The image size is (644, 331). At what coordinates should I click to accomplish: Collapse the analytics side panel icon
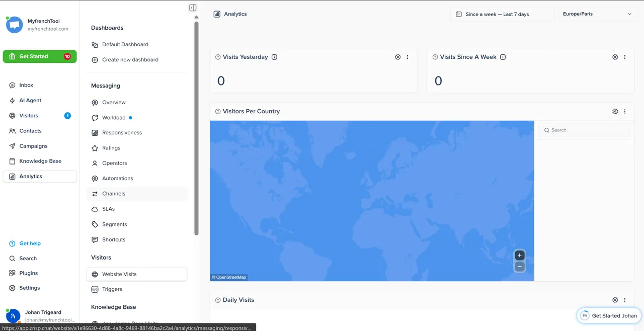[x=193, y=8]
